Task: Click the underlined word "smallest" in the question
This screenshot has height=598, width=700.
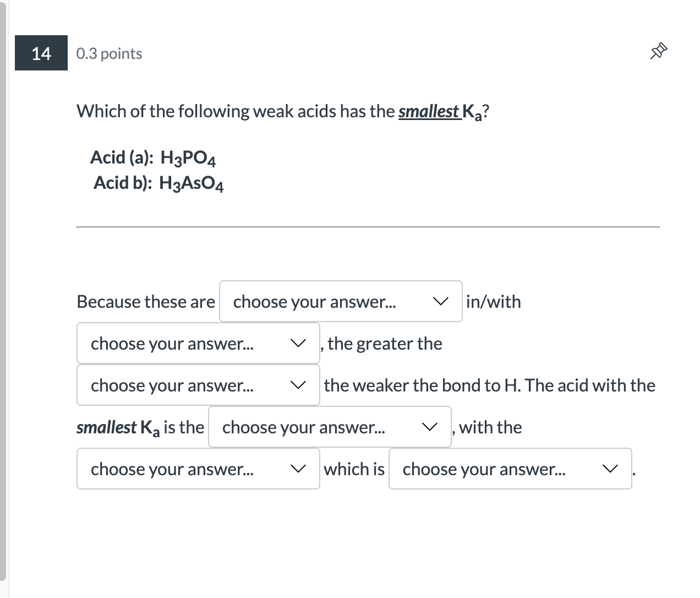Action: pyautogui.click(x=429, y=111)
